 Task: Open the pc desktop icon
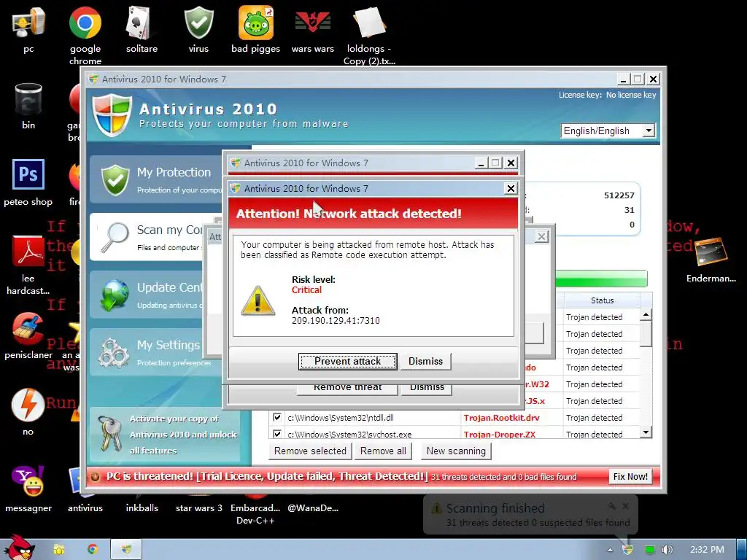28,29
